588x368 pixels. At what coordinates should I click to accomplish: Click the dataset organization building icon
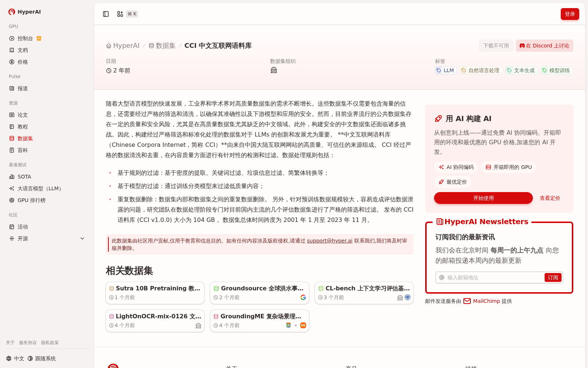[x=274, y=70]
